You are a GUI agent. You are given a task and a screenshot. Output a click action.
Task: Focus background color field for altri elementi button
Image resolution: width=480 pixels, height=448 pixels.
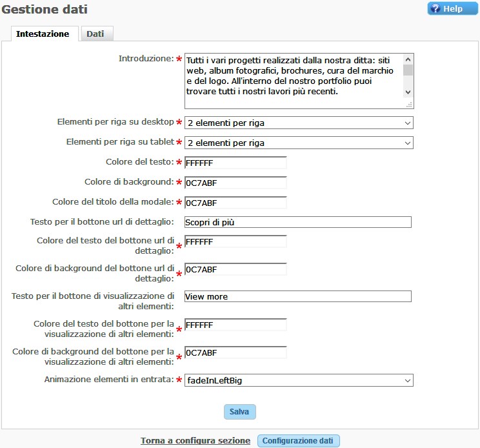[x=235, y=352]
